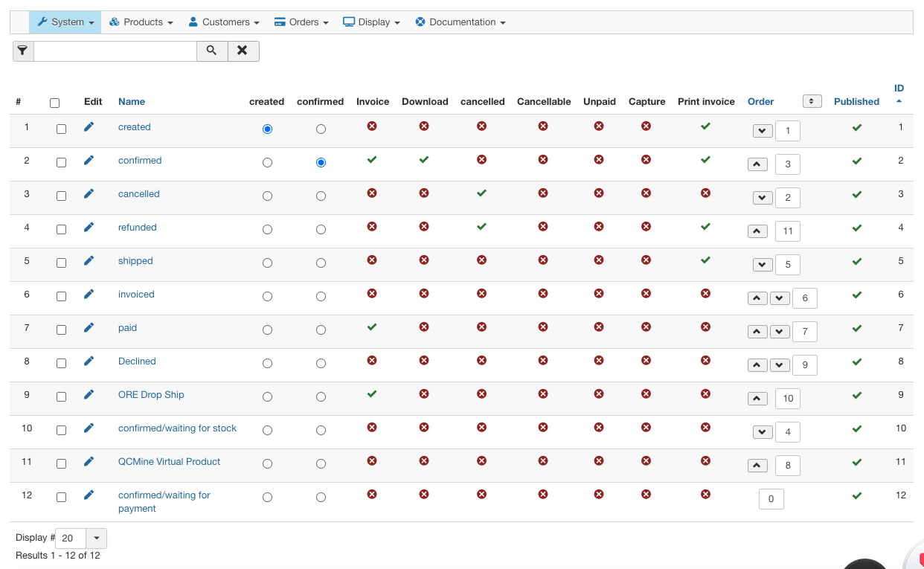Click the search magnifier button in the filter bar

[x=212, y=51]
